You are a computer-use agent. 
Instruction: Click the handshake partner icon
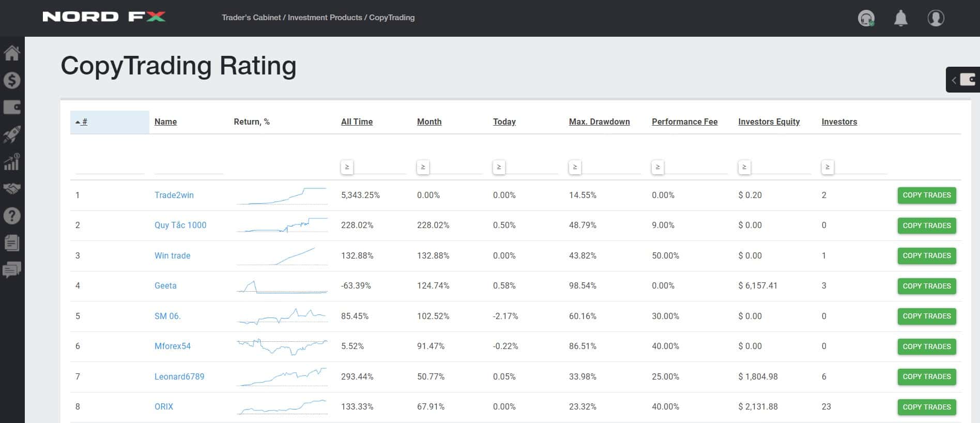coord(12,189)
